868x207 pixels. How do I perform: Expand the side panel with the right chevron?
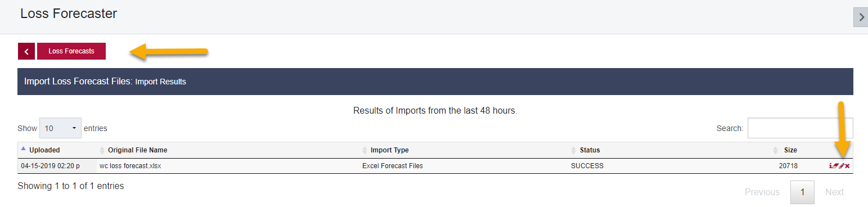861,17
